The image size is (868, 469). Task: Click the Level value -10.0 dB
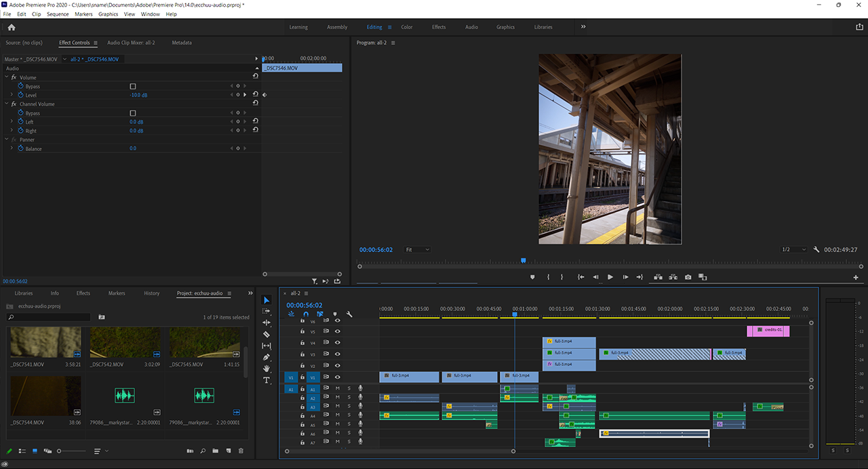(138, 96)
